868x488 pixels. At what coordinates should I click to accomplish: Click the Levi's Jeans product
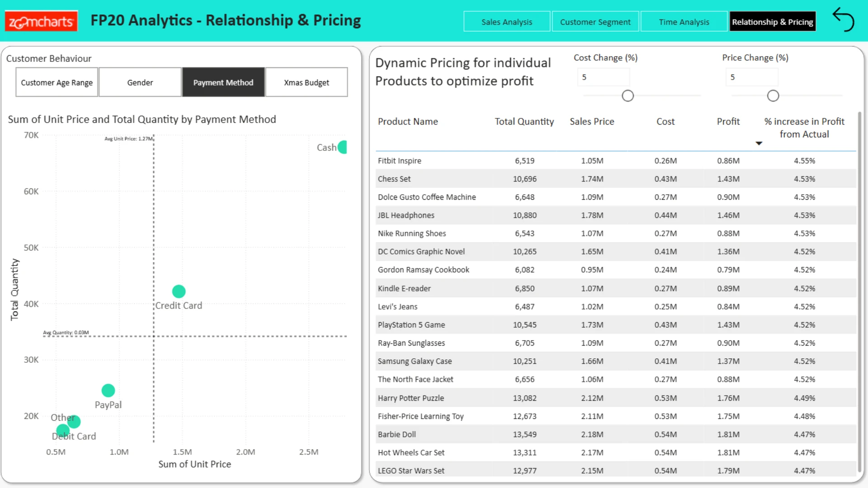tap(616, 306)
